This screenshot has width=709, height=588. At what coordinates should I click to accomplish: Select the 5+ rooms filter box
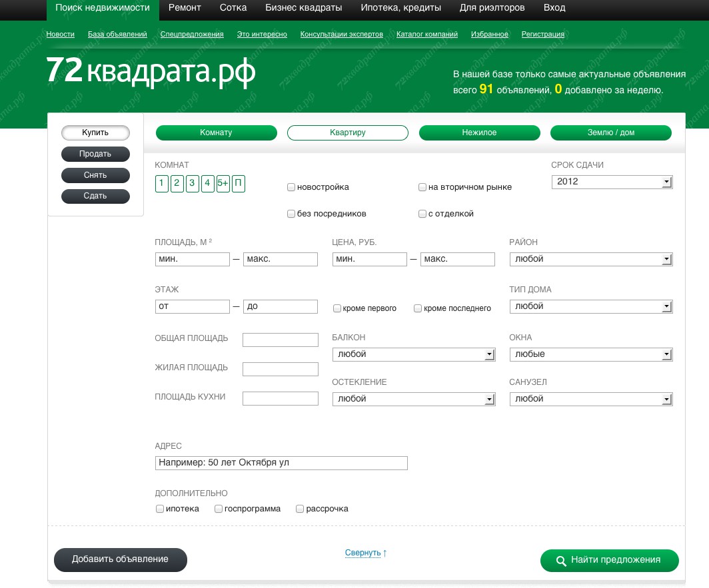(x=223, y=184)
